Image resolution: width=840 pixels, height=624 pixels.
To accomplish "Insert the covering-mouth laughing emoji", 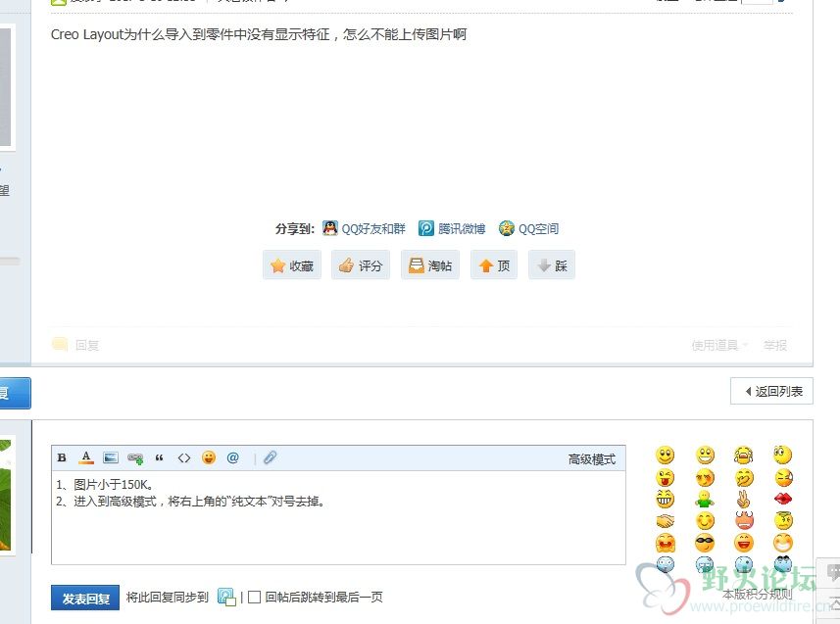I will tap(744, 477).
